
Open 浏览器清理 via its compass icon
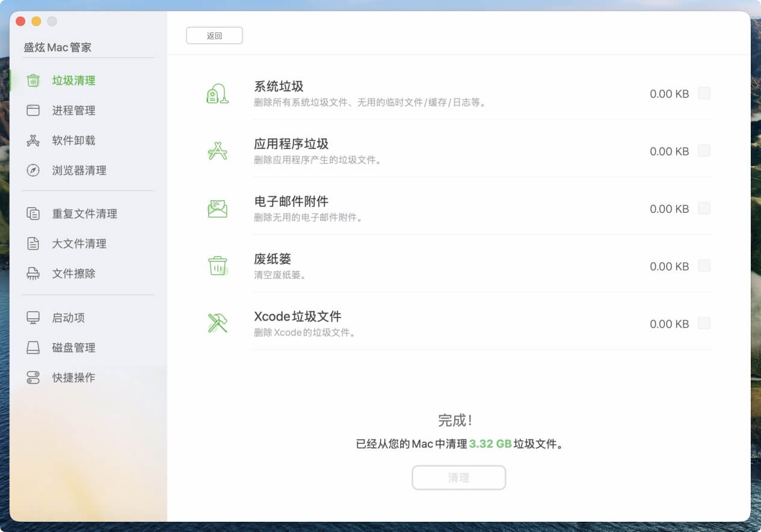point(34,170)
